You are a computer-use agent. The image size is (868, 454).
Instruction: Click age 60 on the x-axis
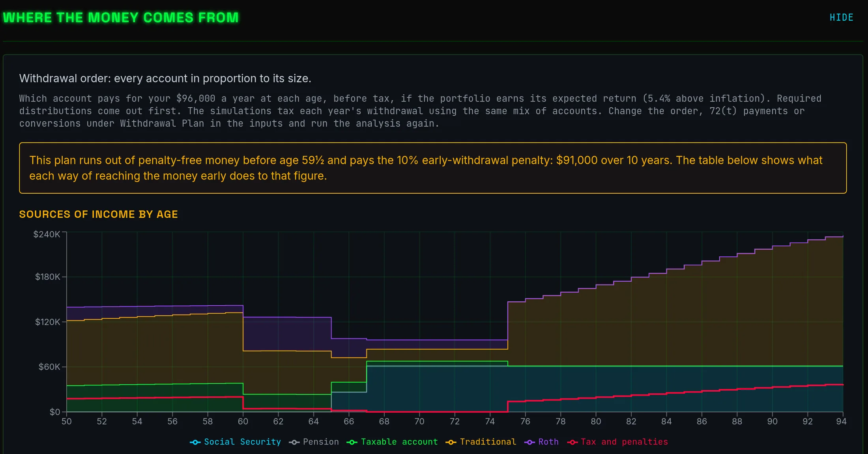click(x=243, y=422)
